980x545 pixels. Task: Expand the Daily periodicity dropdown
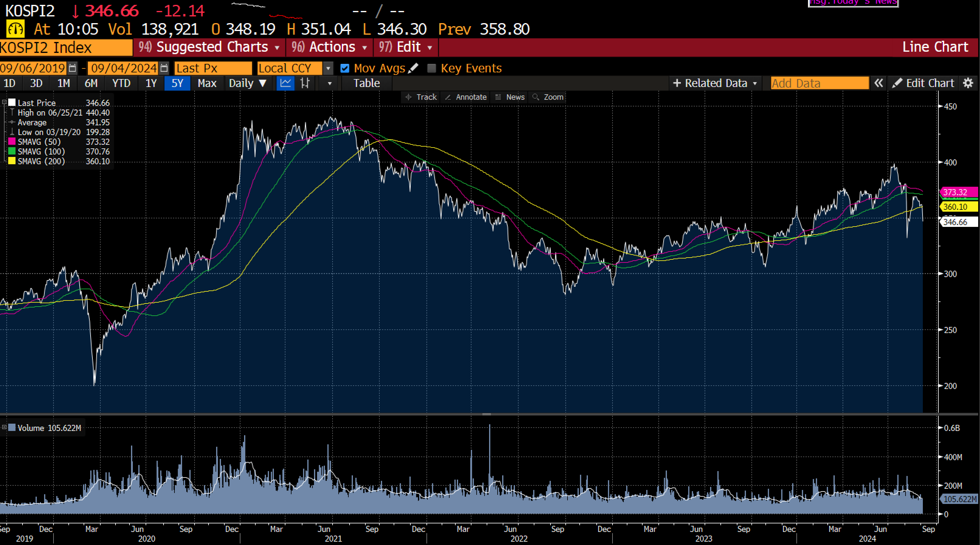tap(247, 83)
